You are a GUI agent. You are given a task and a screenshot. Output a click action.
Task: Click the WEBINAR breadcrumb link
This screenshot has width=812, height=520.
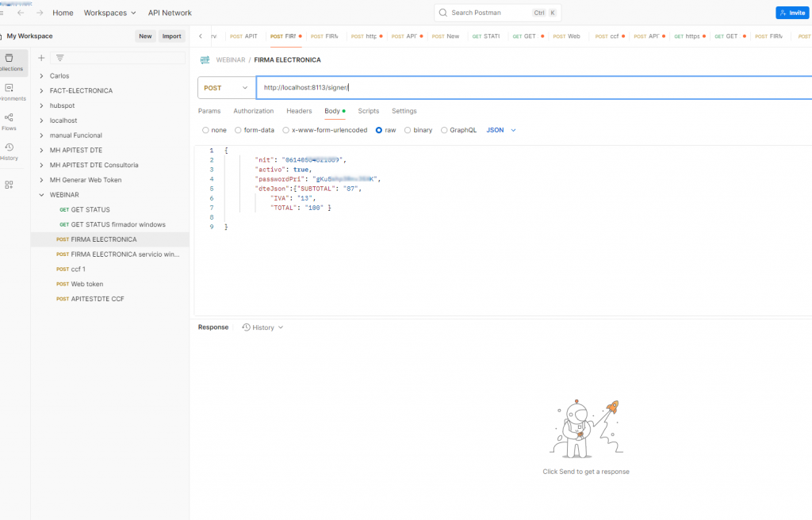coord(231,60)
